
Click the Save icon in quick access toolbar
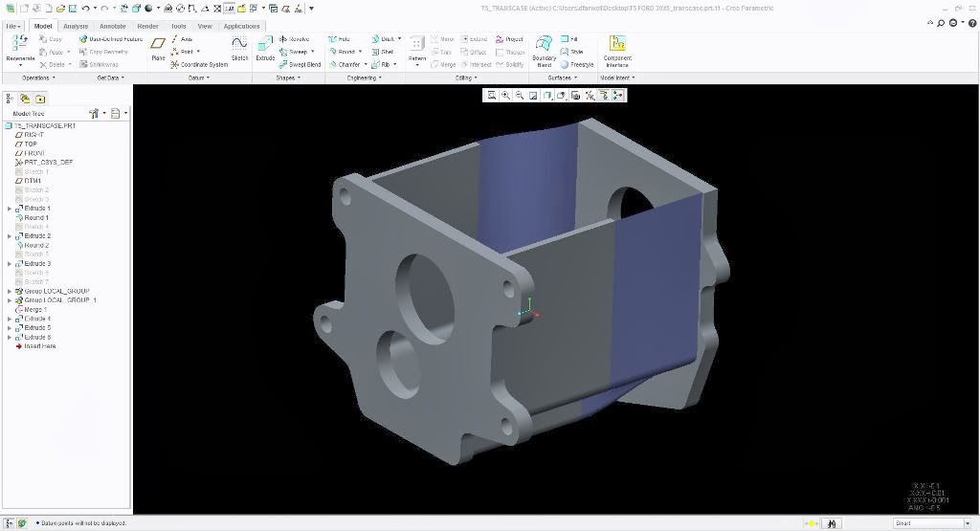(x=73, y=8)
